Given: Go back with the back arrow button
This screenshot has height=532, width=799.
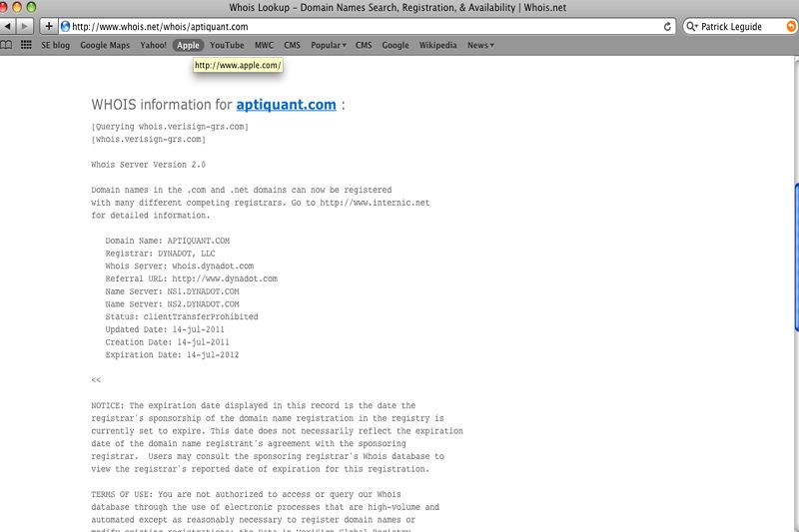Looking at the screenshot, I should pos(7,27).
